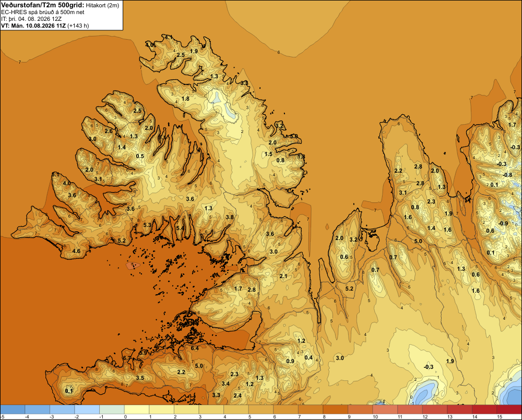Click the temperature value 0.4 on the map
Image resolution: width=522 pixels, height=420 pixels.
pos(309,357)
